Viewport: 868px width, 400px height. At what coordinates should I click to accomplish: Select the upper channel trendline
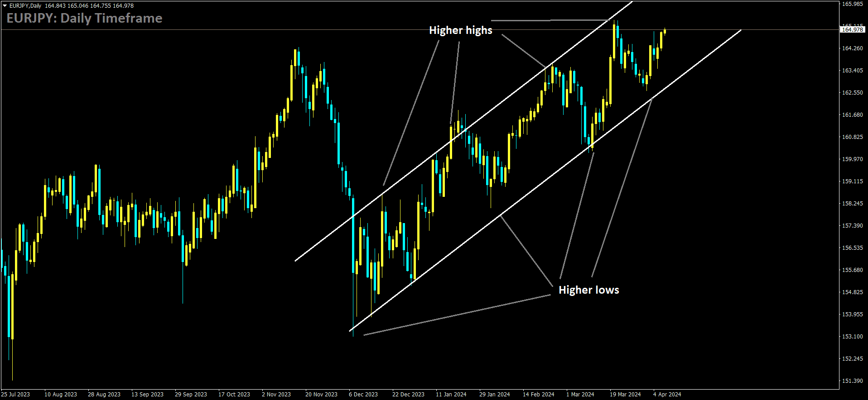pos(463,131)
